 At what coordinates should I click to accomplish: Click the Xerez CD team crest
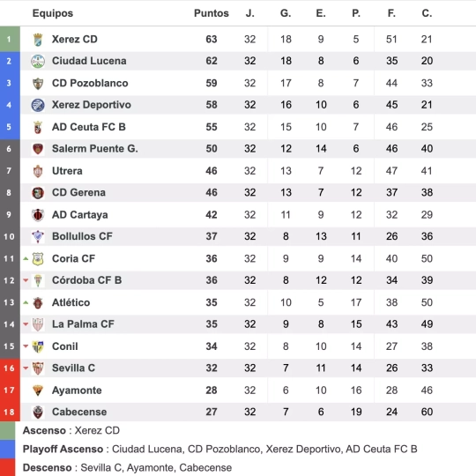click(38, 40)
